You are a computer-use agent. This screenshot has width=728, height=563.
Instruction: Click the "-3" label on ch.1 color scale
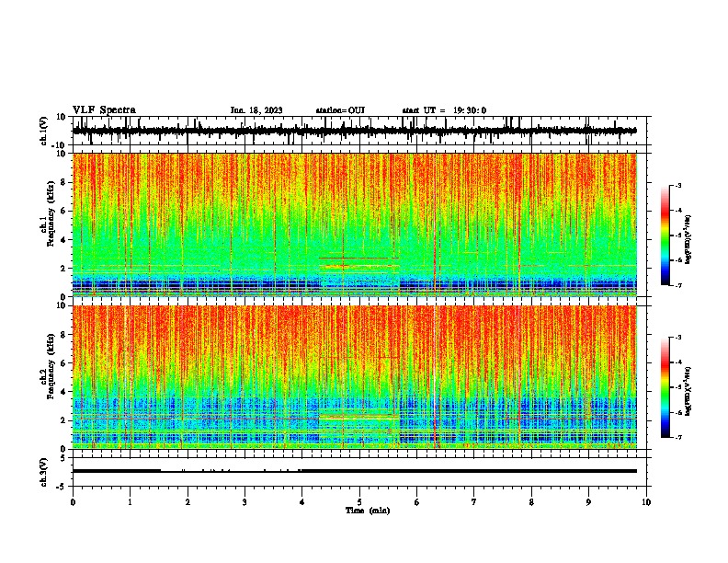(x=677, y=185)
